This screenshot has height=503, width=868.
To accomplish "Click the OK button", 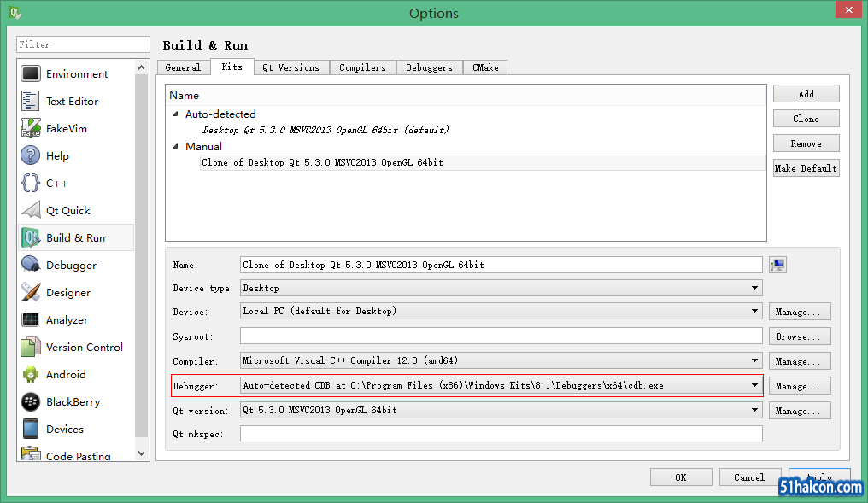I will (x=681, y=477).
